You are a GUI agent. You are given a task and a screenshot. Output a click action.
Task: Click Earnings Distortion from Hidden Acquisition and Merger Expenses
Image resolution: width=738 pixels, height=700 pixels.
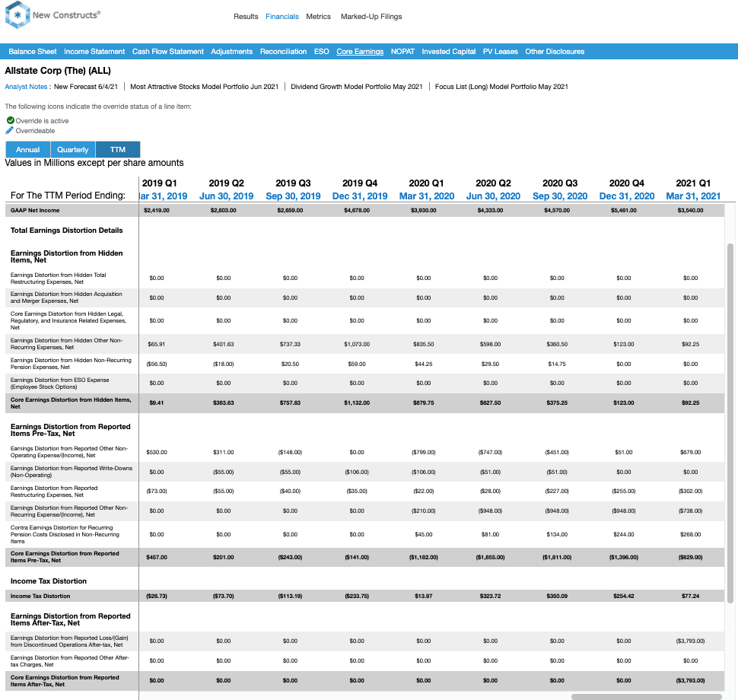[x=66, y=297]
